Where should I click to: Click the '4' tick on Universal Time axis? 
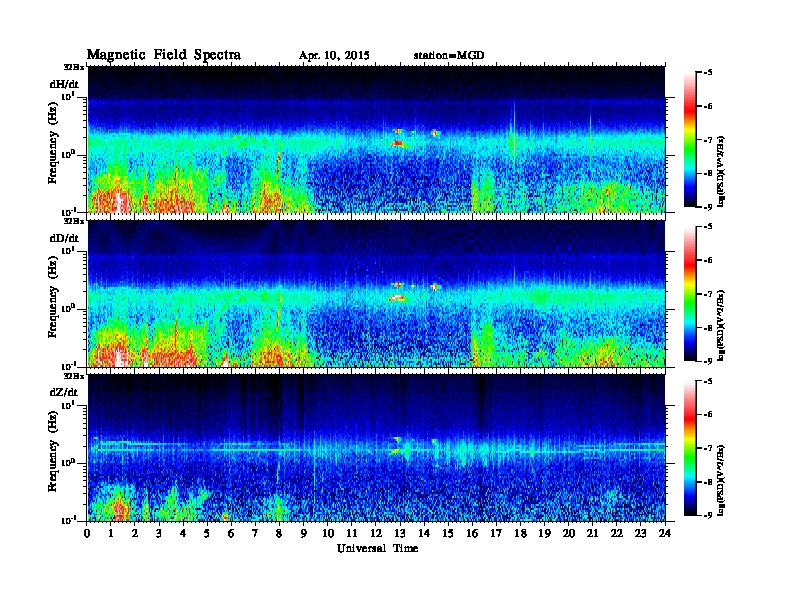tap(183, 533)
